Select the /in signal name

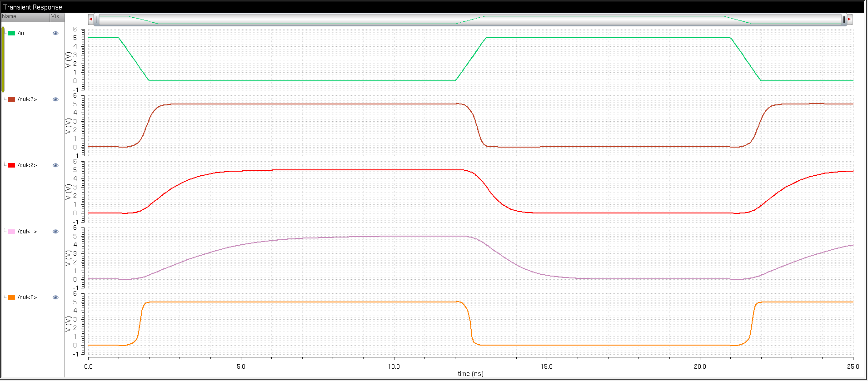(21, 33)
